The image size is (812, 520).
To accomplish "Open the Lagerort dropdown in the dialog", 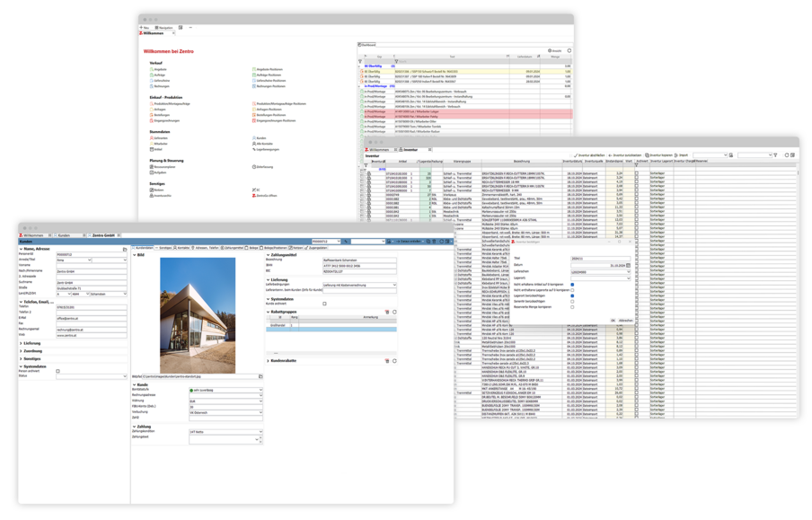I will tap(630, 278).
